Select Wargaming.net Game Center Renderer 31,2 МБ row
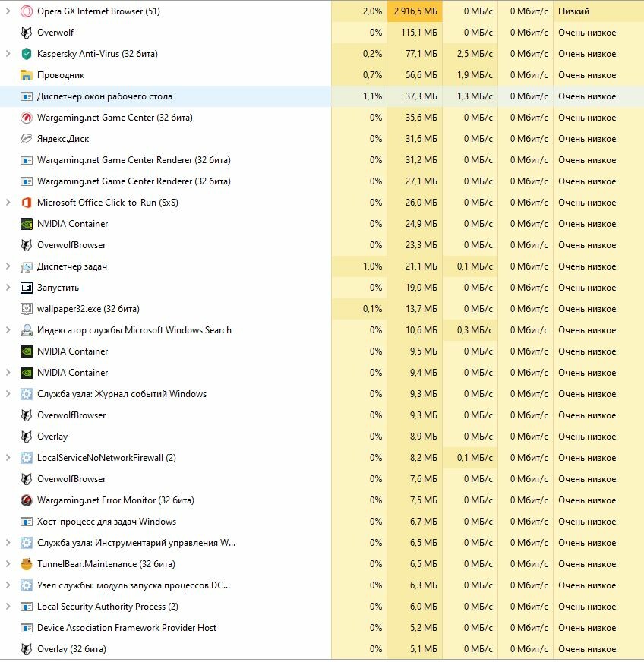The height and width of the screenshot is (662, 644). (x=322, y=160)
